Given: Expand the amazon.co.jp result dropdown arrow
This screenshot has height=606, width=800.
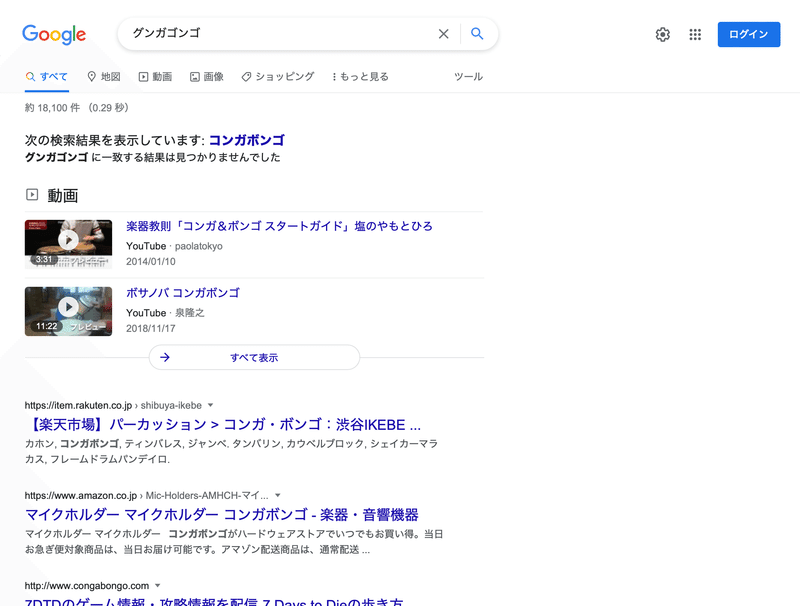Looking at the screenshot, I should point(278,495).
